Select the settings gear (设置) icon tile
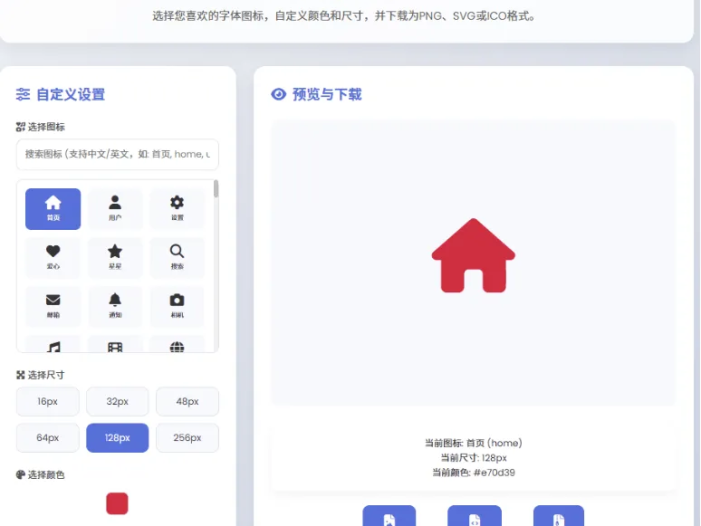 [x=177, y=209]
